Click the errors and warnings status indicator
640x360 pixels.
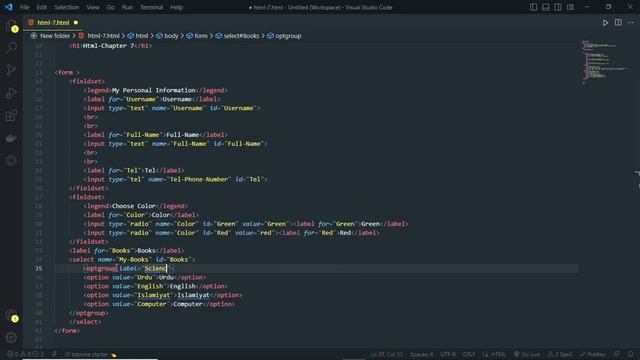(25, 354)
